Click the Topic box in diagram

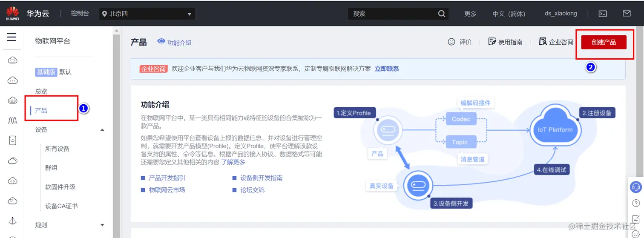(460, 142)
